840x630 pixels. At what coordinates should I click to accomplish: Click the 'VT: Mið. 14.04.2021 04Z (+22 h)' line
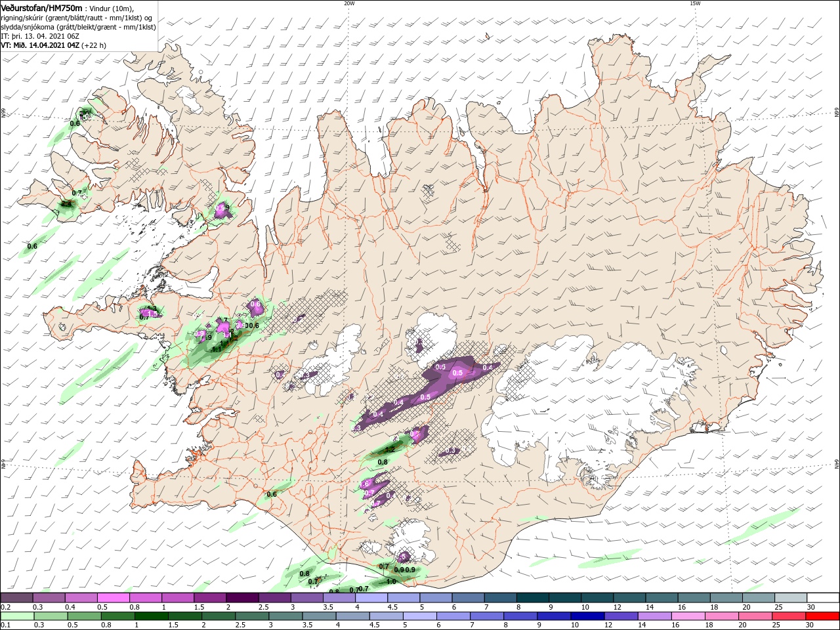click(x=53, y=46)
